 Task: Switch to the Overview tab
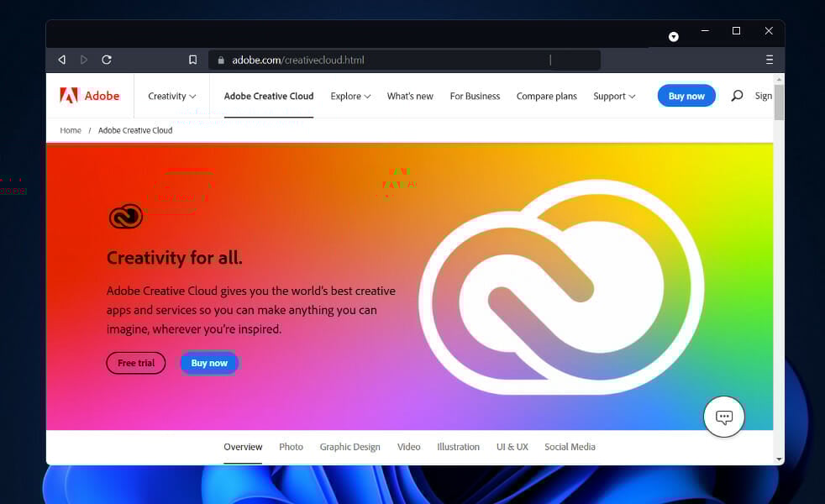(243, 447)
